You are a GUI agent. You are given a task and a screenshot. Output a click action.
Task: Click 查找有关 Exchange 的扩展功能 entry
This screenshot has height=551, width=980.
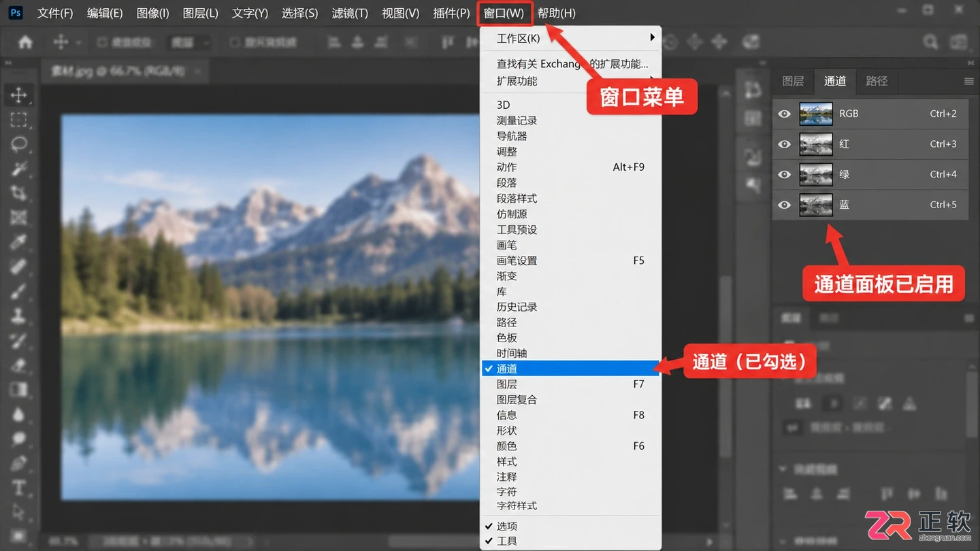571,64
